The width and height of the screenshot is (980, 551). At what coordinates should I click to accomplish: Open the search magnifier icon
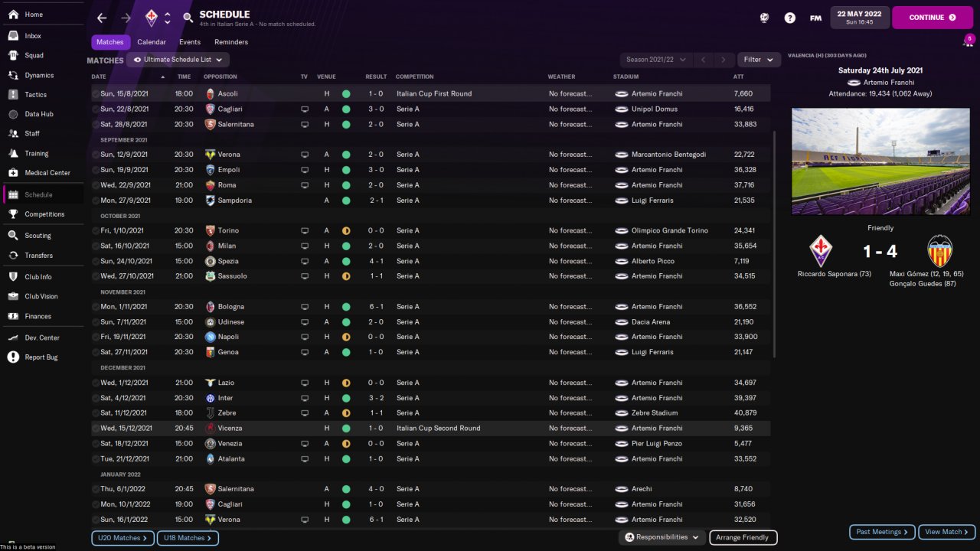click(188, 18)
